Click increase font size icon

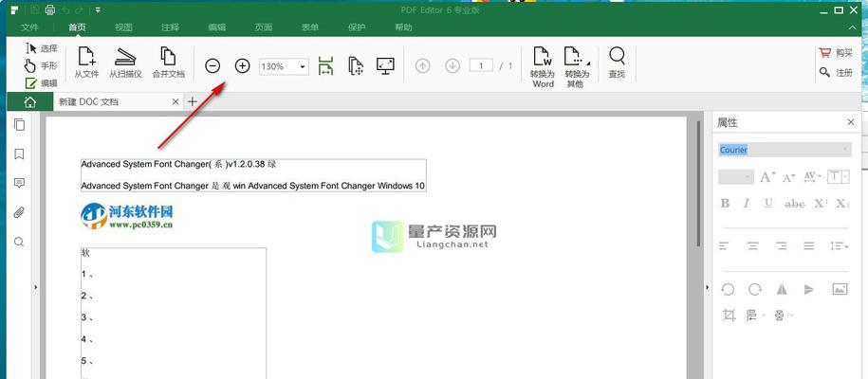click(x=767, y=177)
